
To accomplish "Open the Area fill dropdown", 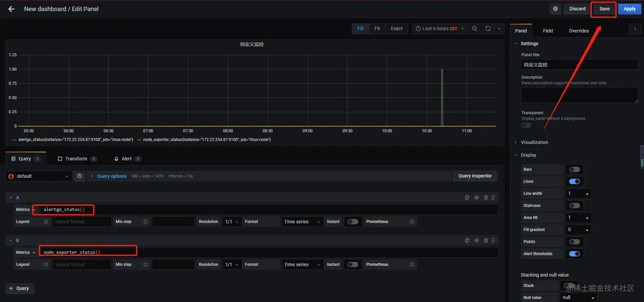I will [578, 217].
